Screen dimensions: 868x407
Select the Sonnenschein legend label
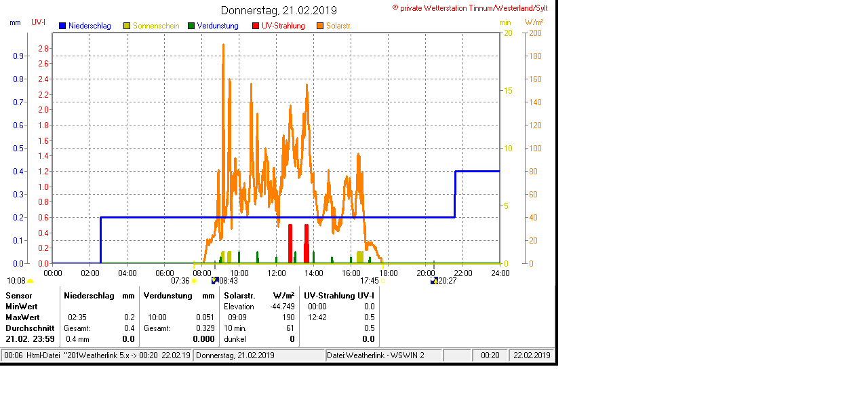[x=156, y=26]
